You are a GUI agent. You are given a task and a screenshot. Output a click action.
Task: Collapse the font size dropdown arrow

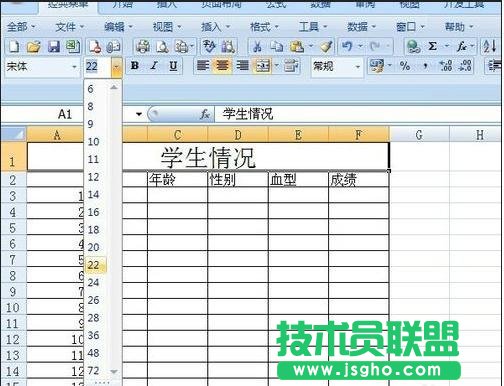click(x=116, y=67)
